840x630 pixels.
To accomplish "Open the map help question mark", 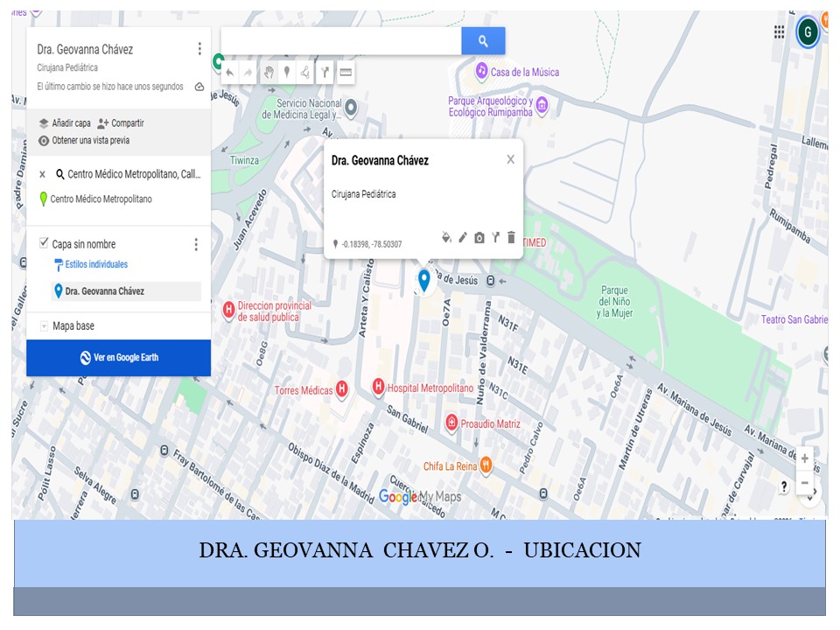I will 784,486.
